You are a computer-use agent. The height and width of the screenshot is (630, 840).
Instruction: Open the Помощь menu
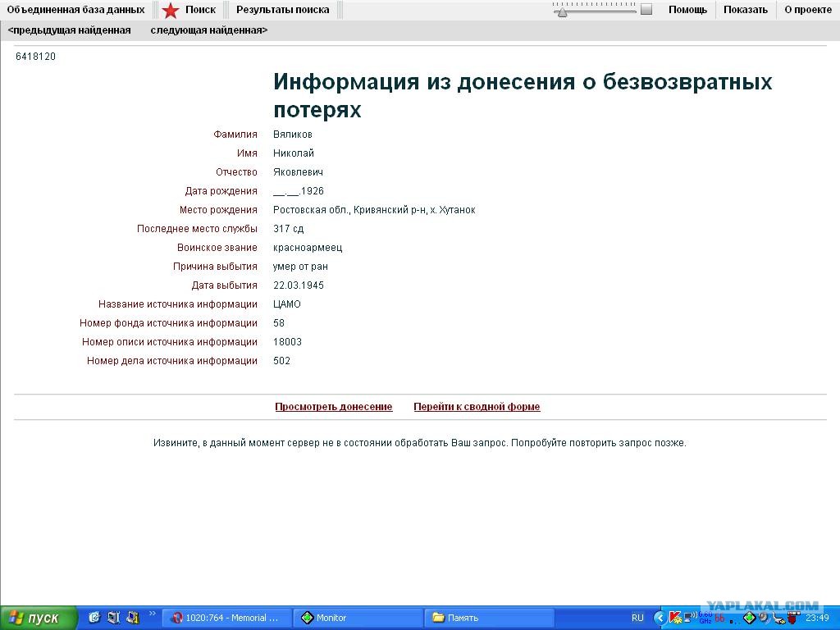[687, 10]
